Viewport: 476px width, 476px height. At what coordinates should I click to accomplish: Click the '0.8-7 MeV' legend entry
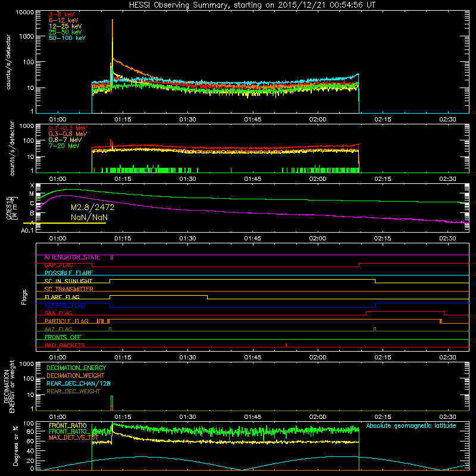point(65,140)
